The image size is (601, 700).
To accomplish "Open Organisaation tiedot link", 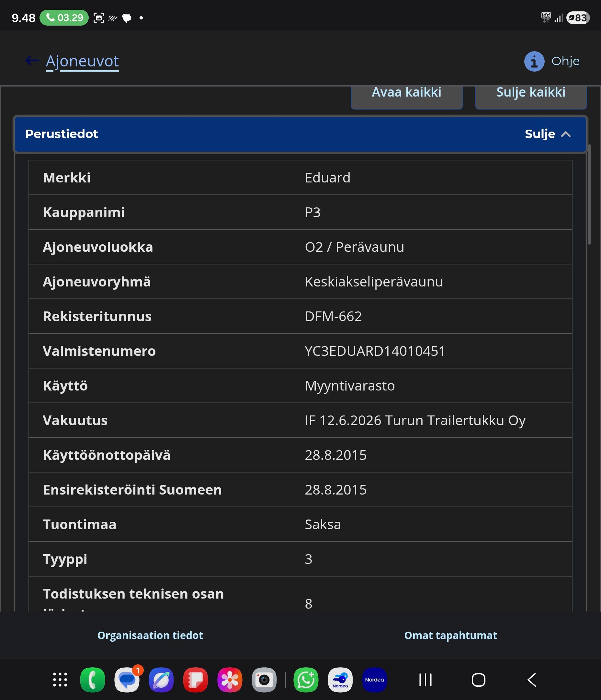I will [x=150, y=636].
